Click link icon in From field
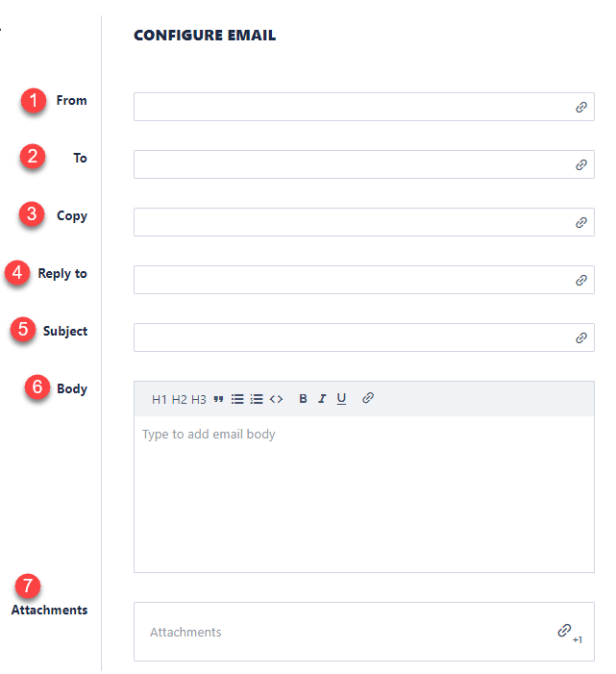Screen dimensions: 616x674 581,108
